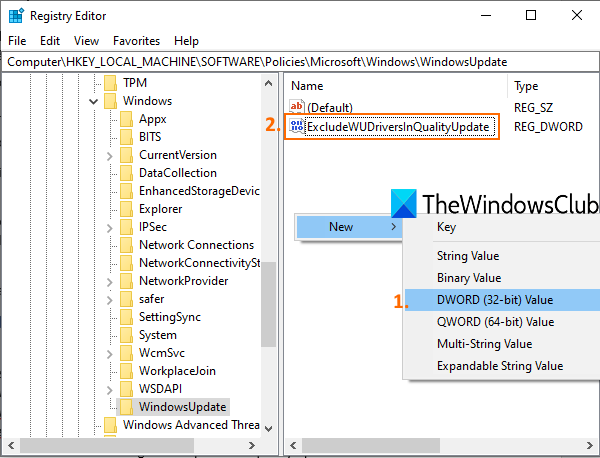Image resolution: width=600 pixels, height=458 pixels.
Task: Choose Key from the New submenu
Action: click(x=502, y=227)
